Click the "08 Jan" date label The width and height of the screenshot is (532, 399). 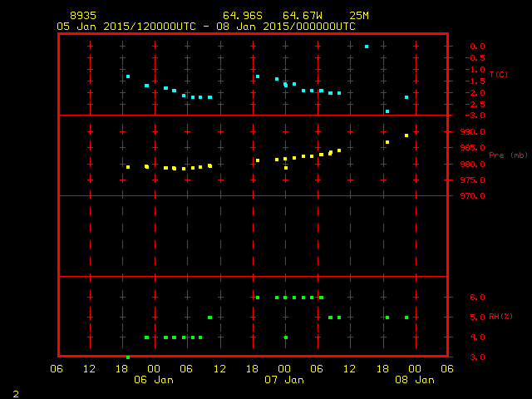(415, 380)
